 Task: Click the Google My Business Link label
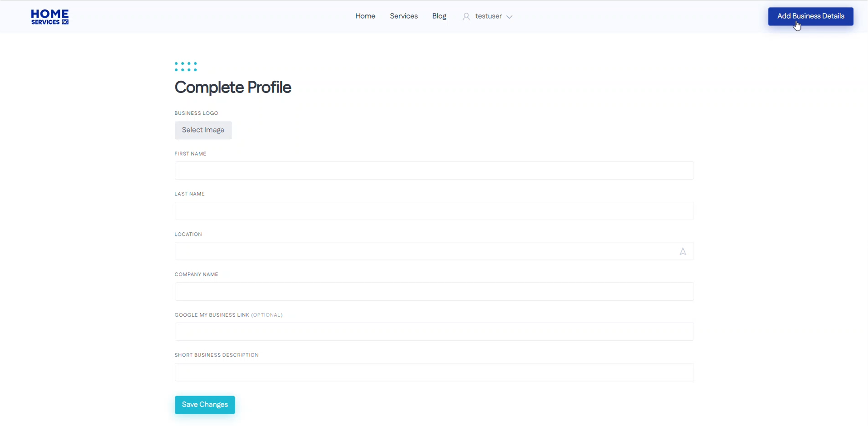click(x=228, y=315)
